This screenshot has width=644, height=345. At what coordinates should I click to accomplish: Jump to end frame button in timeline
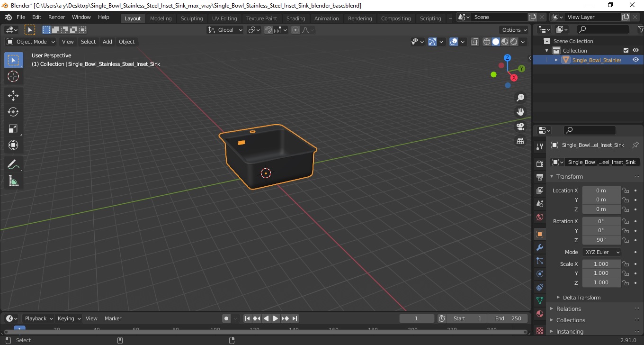295,318
